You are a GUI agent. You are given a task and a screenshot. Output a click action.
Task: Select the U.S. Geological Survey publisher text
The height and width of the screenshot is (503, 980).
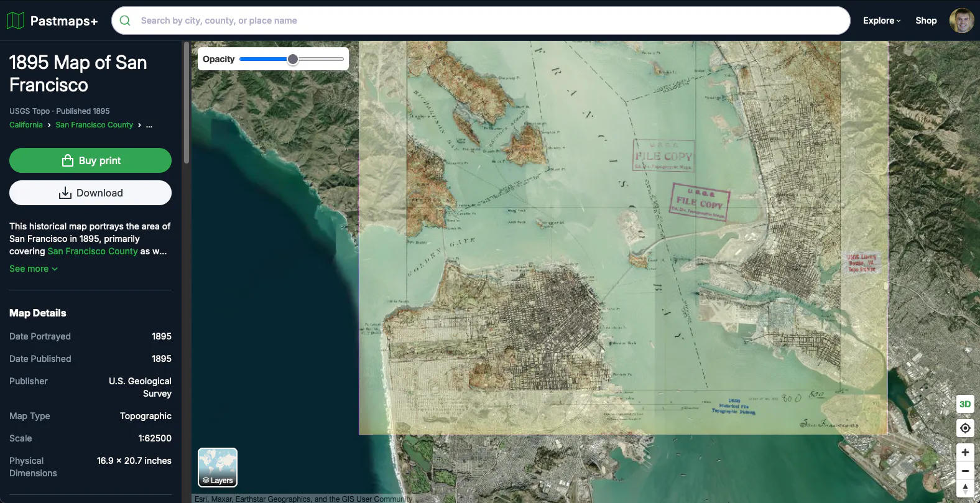[x=140, y=387]
